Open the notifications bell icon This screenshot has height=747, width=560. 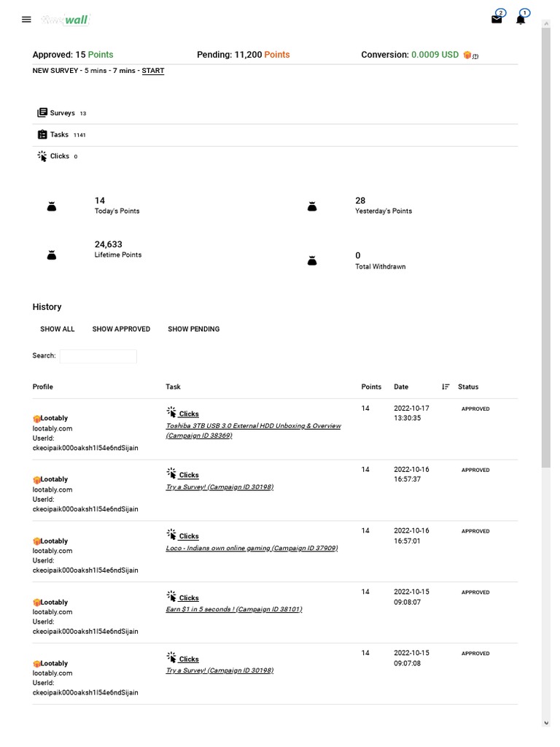520,20
